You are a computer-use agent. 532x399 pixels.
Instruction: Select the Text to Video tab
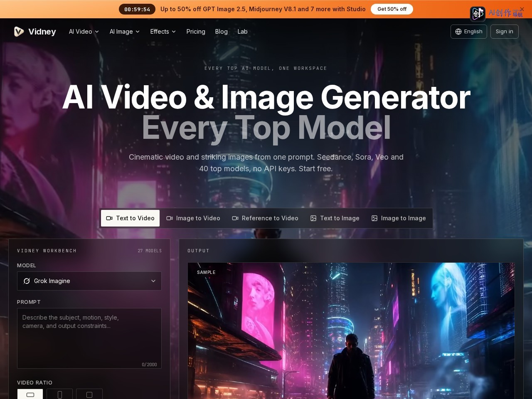(130, 218)
